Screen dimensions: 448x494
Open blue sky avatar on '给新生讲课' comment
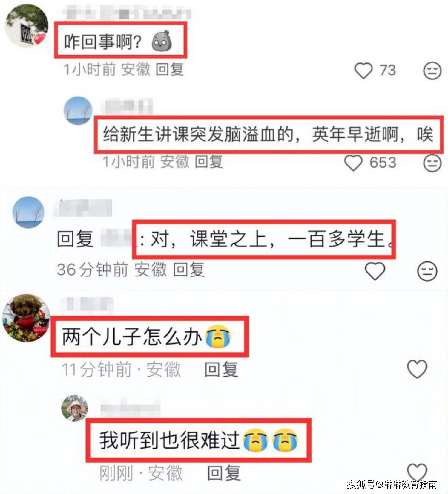(78, 110)
